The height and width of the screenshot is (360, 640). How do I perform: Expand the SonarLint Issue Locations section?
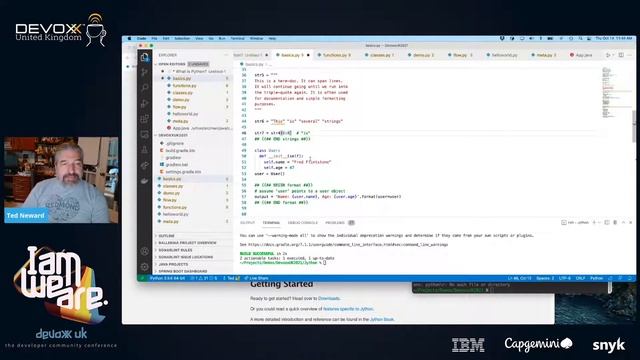185,257
